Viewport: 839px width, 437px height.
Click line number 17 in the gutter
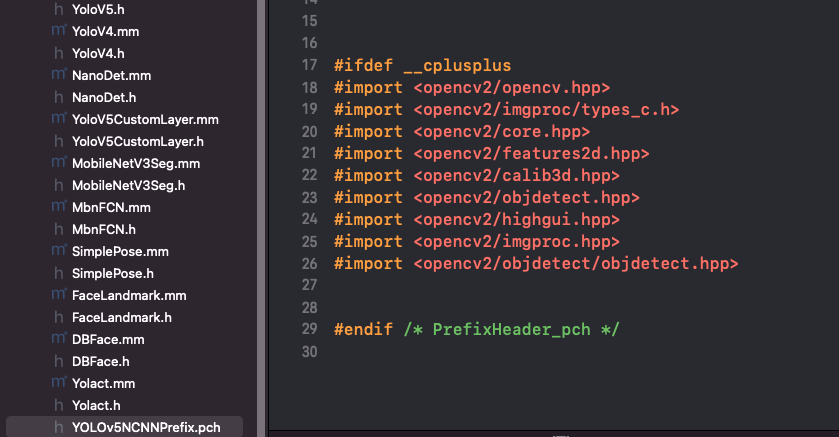click(310, 65)
